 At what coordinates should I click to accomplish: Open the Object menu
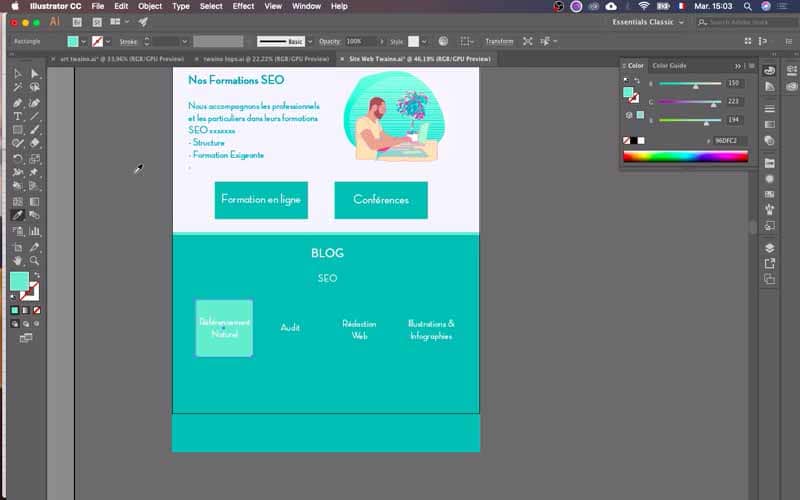click(150, 6)
